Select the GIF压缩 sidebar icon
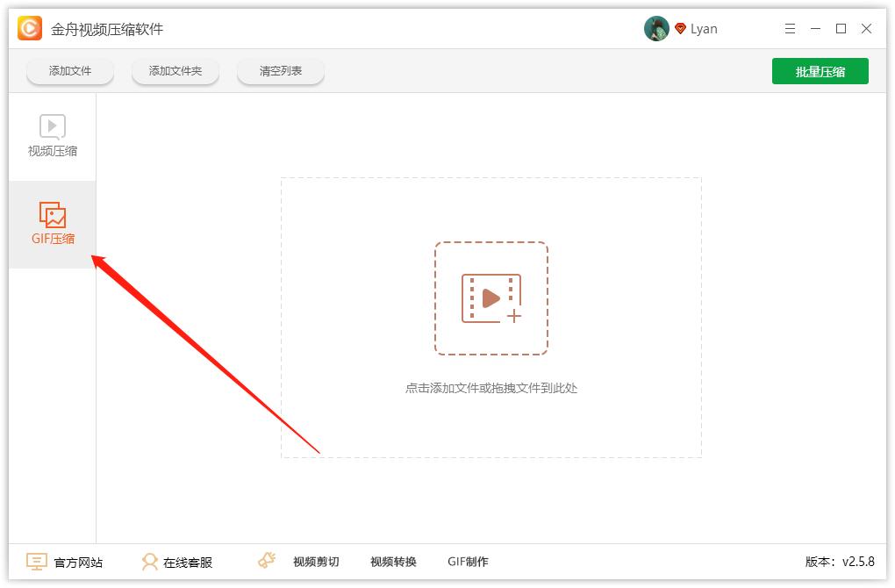The height and width of the screenshot is (588, 895). (x=53, y=213)
